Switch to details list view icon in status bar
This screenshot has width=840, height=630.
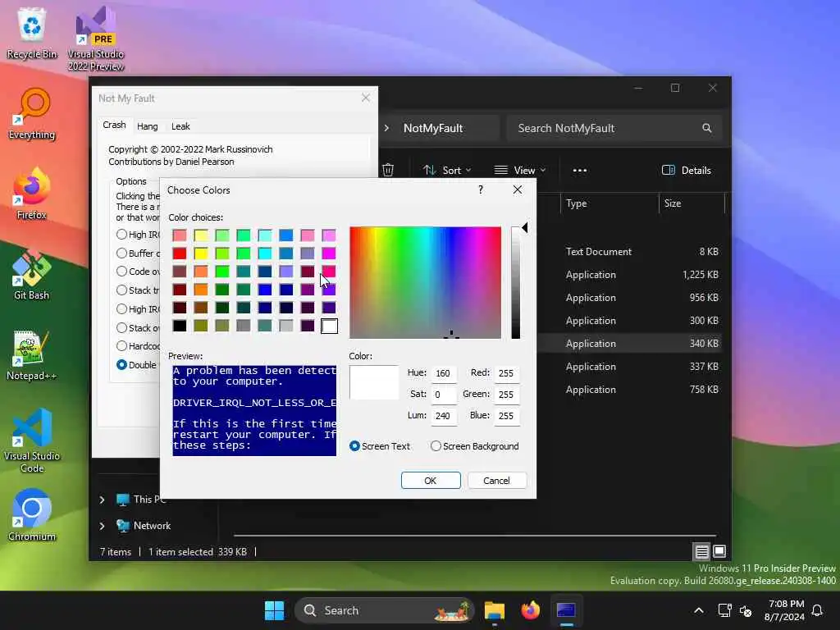[701, 551]
